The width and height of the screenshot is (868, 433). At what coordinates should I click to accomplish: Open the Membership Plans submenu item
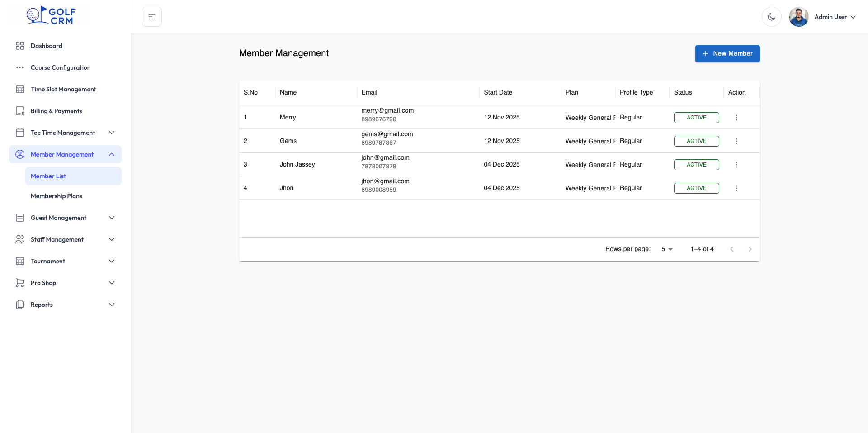coord(73,196)
